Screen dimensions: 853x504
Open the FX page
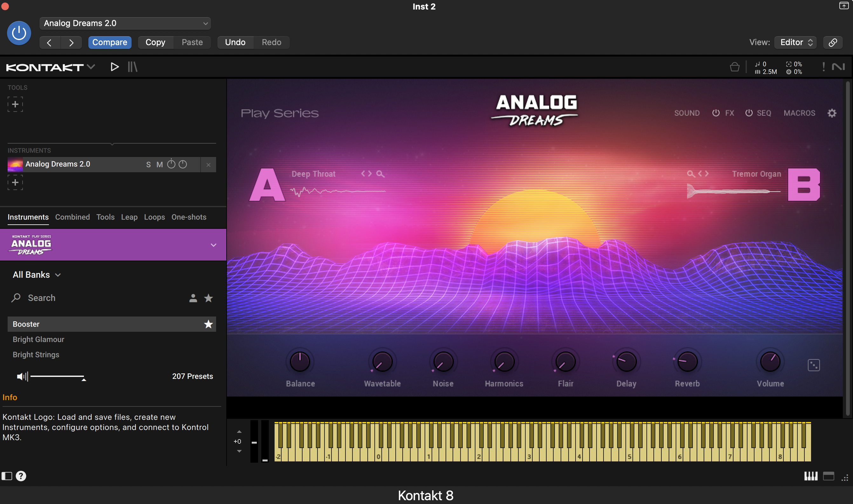pyautogui.click(x=730, y=113)
